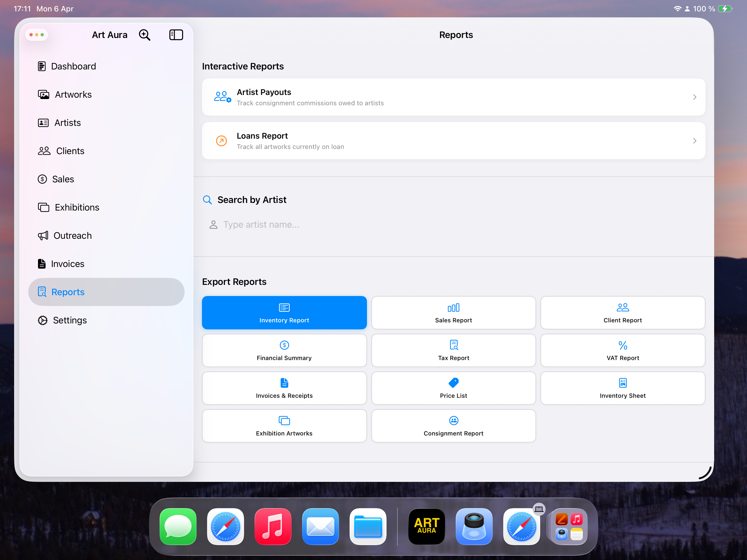Image resolution: width=747 pixels, height=560 pixels.
Task: Export the Client Report
Action: coord(622,313)
